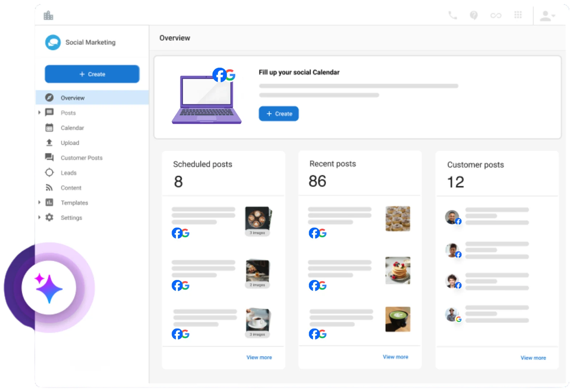This screenshot has height=392, width=580.
Task: Click the Content RSS feed icon
Action: [x=49, y=187]
